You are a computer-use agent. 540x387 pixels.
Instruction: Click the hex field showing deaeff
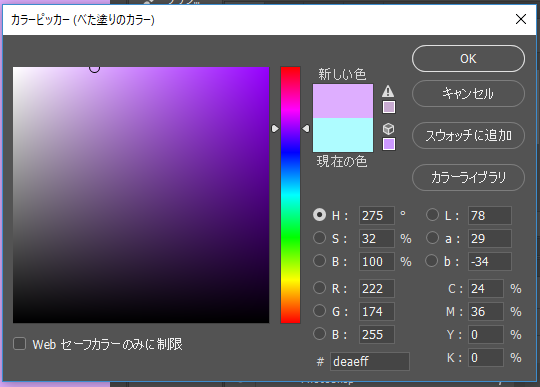pyautogui.click(x=370, y=362)
